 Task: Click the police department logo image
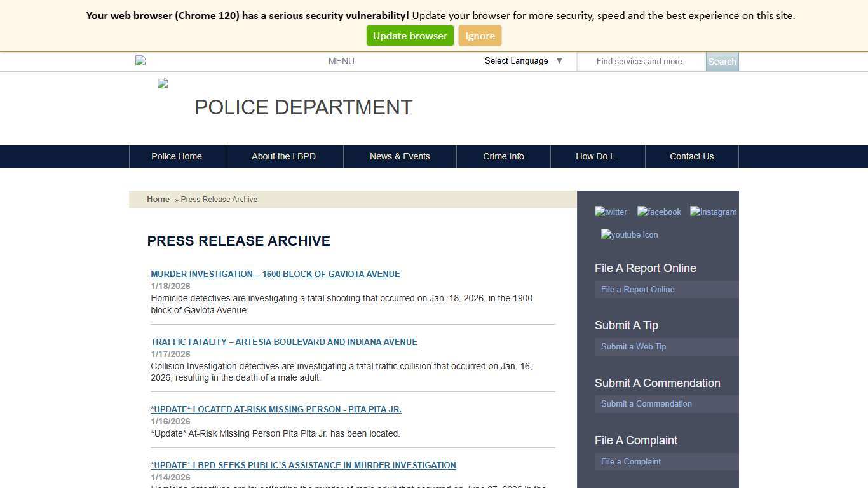pos(162,83)
